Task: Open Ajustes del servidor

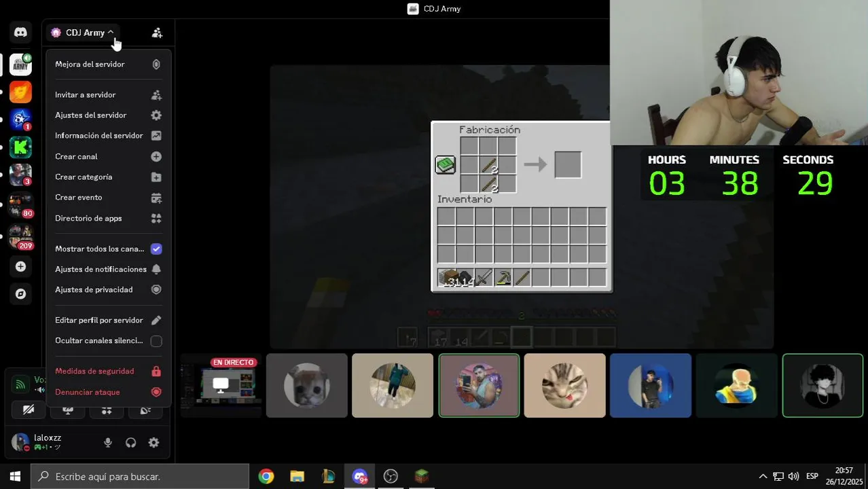Action: (109, 115)
